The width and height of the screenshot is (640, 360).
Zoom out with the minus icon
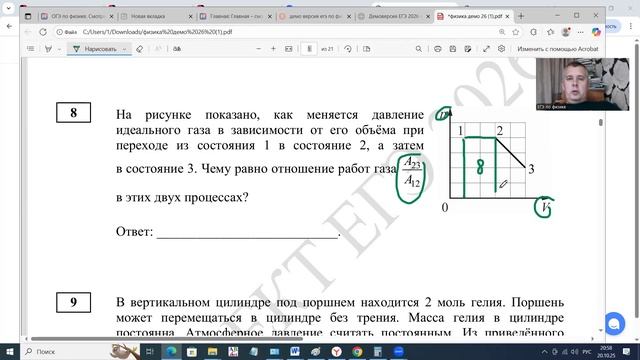click(x=258, y=49)
